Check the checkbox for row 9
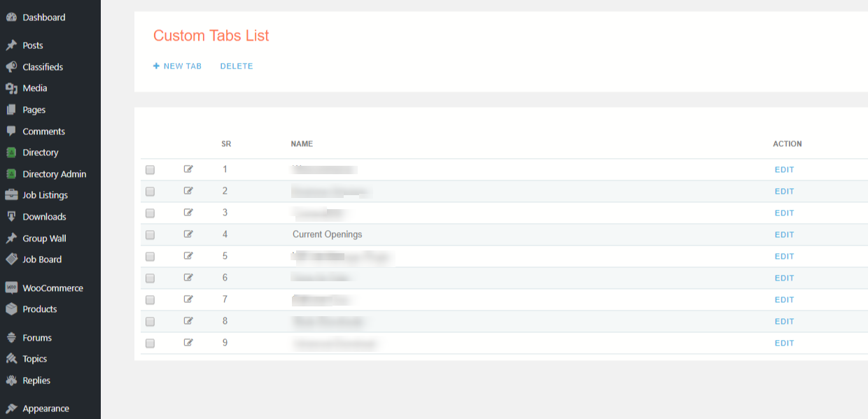The height and width of the screenshot is (419, 868). [x=150, y=343]
